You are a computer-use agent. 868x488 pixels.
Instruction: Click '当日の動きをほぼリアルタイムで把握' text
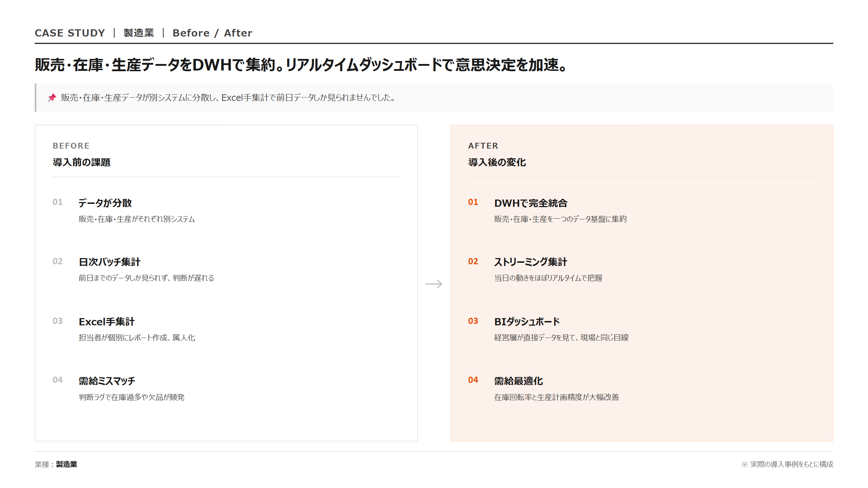point(548,278)
